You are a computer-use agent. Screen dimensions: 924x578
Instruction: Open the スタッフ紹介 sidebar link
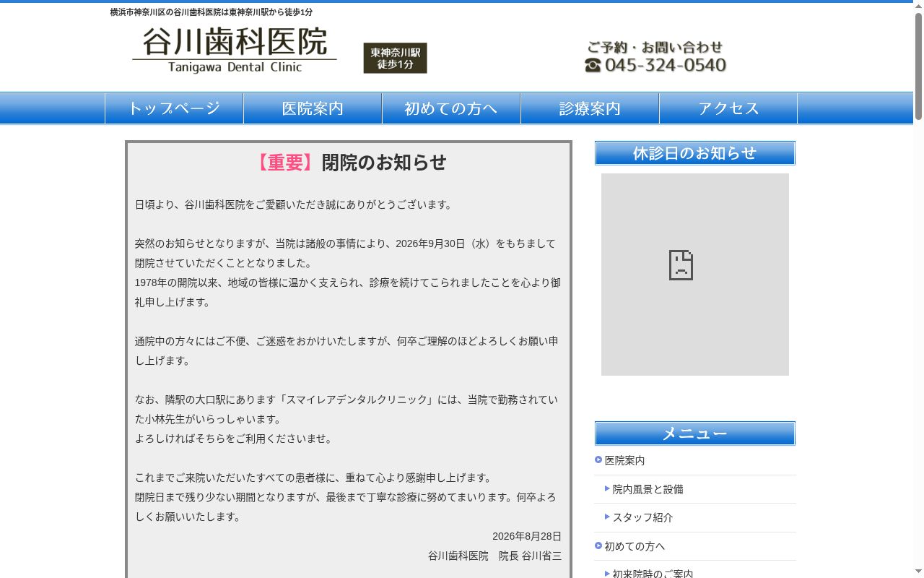tap(642, 517)
